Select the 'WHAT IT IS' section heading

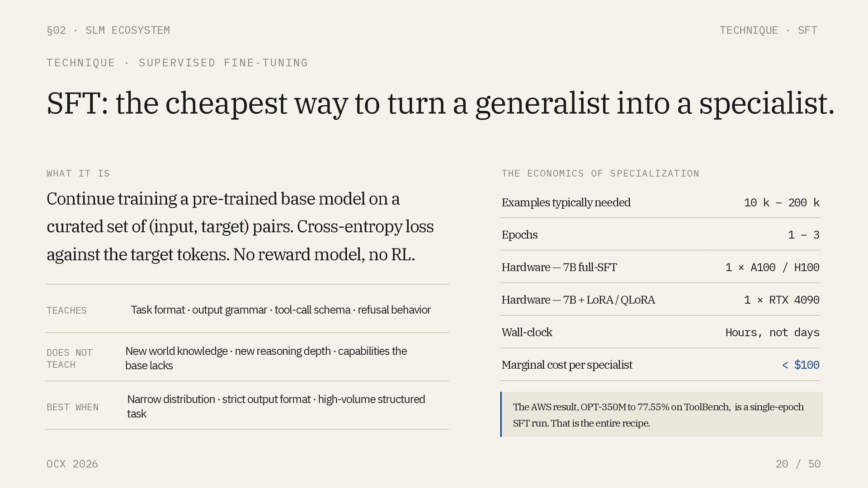click(x=78, y=174)
